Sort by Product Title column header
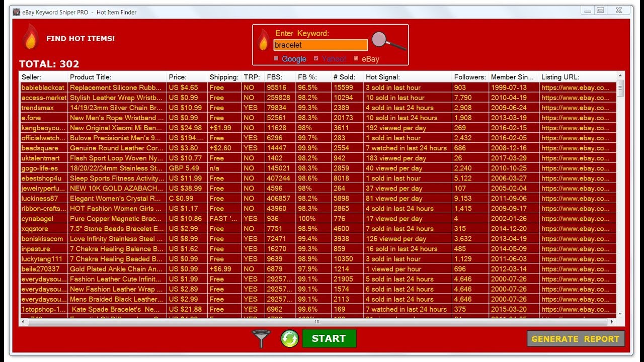 tap(117, 77)
